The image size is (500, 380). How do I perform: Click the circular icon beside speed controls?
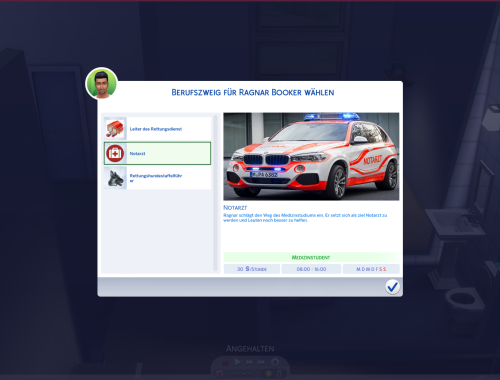pyautogui.click(x=275, y=362)
